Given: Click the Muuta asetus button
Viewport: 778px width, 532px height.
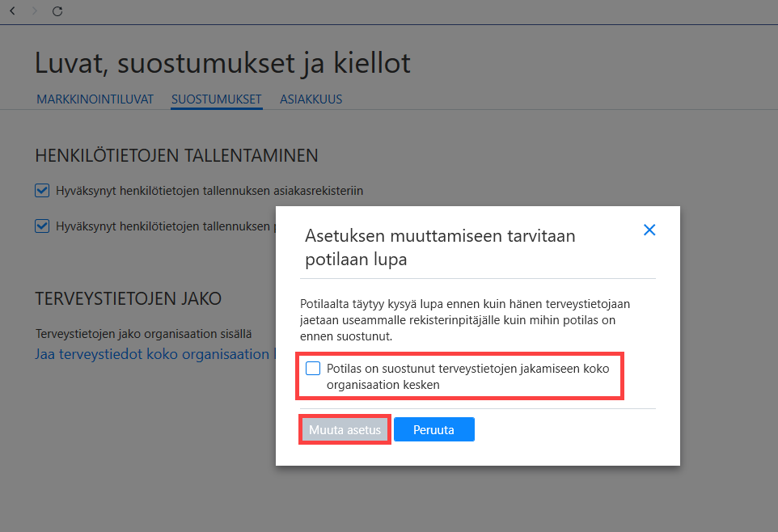Looking at the screenshot, I should tap(345, 430).
